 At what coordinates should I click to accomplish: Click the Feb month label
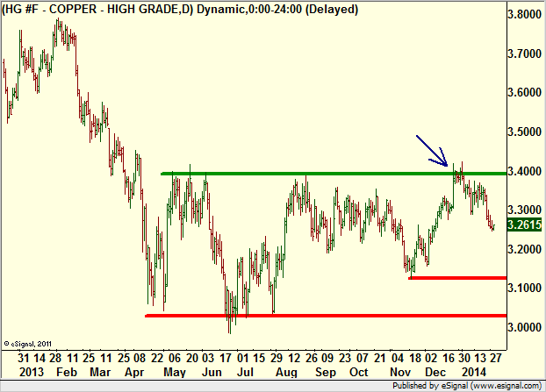click(x=67, y=372)
